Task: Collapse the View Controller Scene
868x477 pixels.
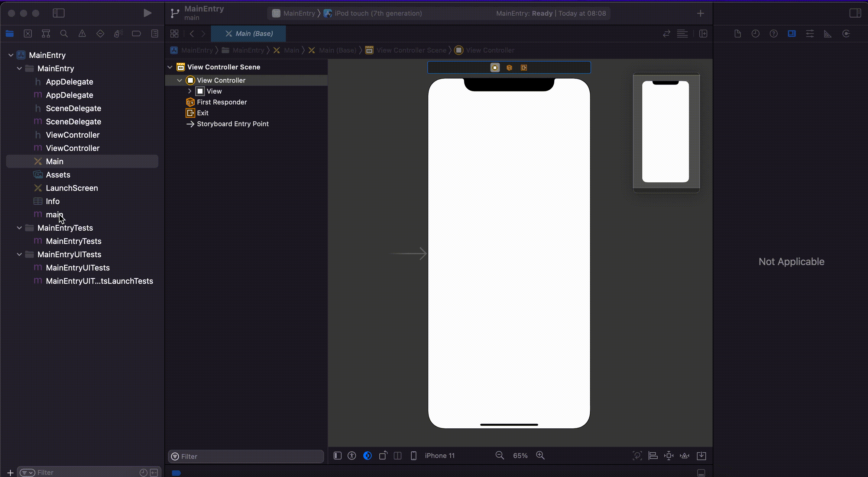Action: click(x=170, y=67)
